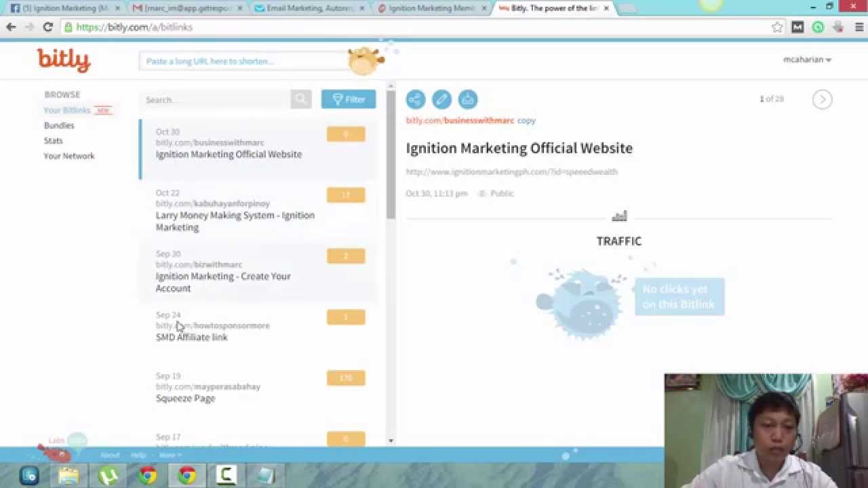Click the pufferfish mascot by URL box

tap(364, 60)
